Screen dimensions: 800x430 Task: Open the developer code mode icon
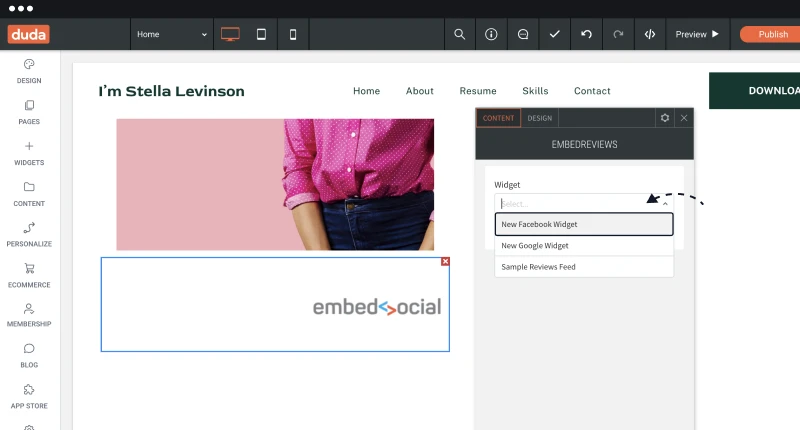tap(649, 34)
